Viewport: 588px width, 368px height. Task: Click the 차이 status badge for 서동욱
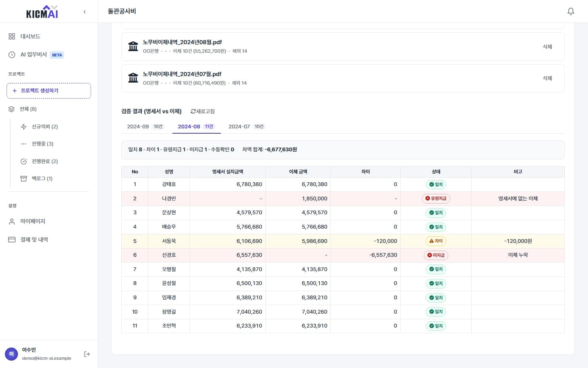click(436, 241)
